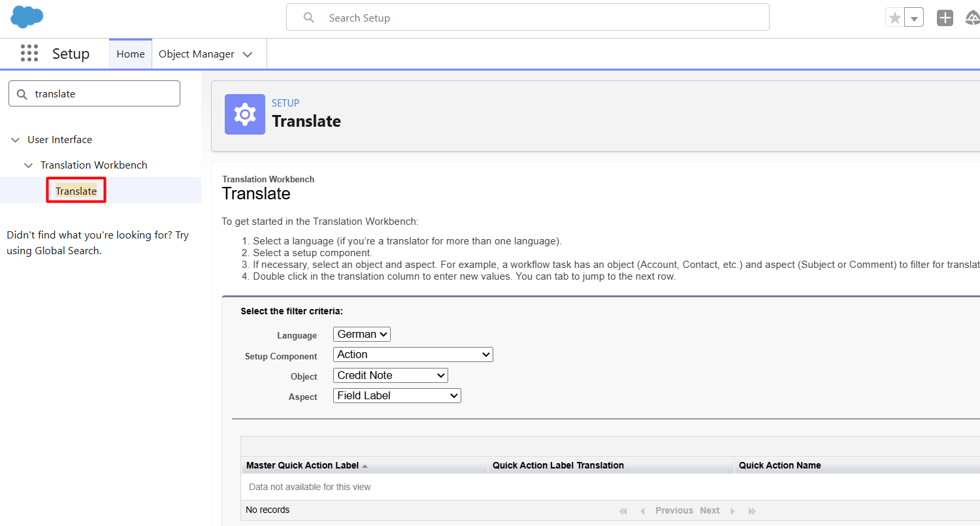Click the 'No records' status text
This screenshot has height=526, width=980.
[x=267, y=510]
